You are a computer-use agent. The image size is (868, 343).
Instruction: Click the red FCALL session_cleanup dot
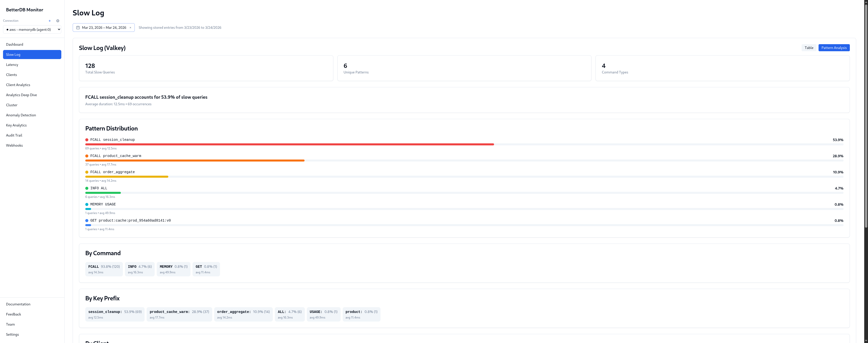tap(87, 140)
